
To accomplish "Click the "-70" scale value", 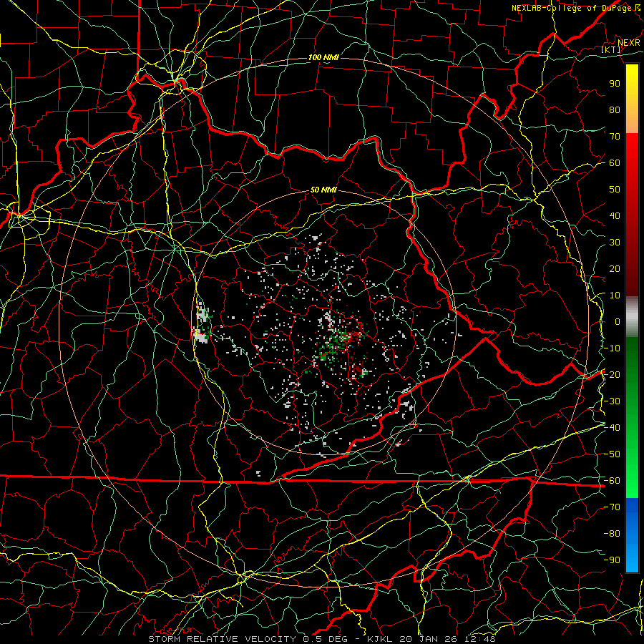I will tap(612, 507).
